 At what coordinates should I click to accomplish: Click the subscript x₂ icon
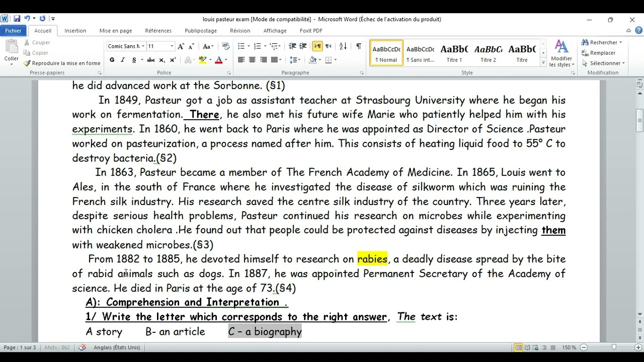pos(162,60)
